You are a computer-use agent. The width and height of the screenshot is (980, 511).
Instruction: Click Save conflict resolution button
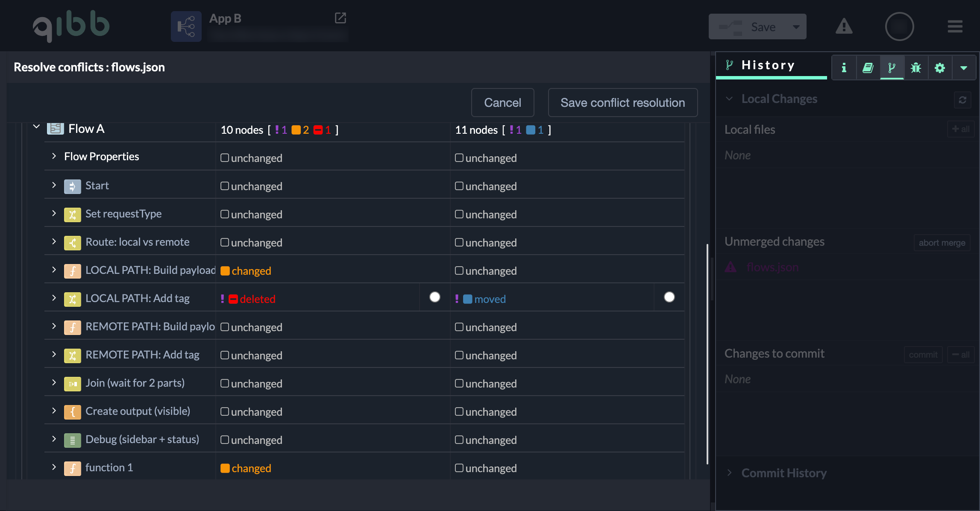click(622, 103)
